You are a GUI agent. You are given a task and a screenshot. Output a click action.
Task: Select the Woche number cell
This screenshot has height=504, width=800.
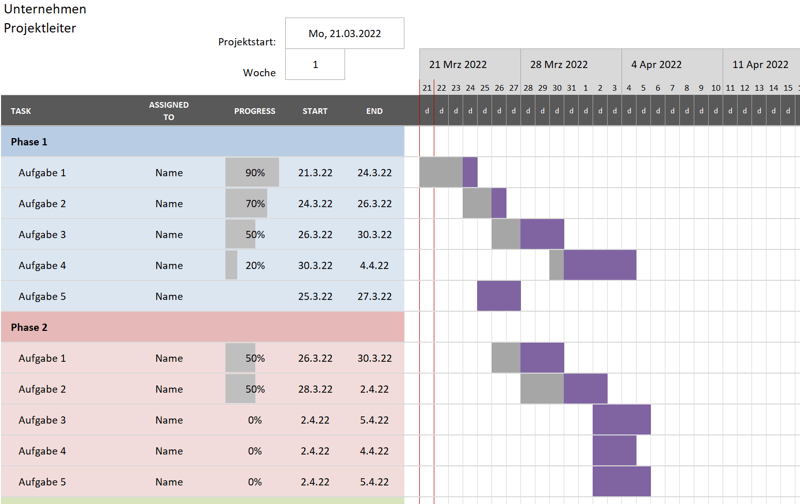(315, 65)
